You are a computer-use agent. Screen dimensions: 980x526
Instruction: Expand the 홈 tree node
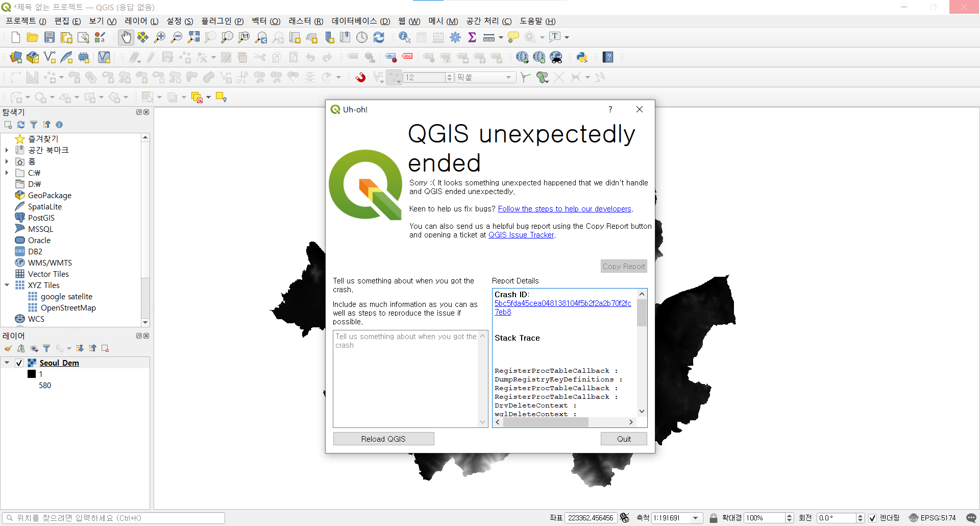click(x=7, y=161)
